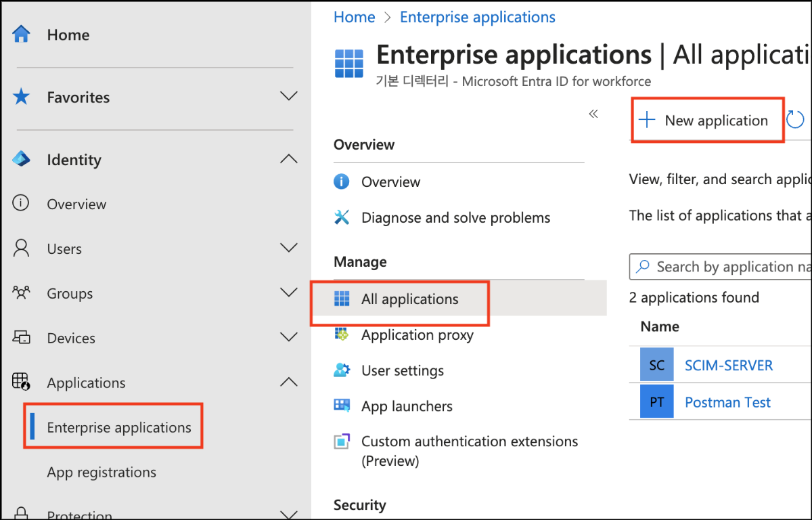Open the SCIM-SERVER application link
Viewport: 812px width, 520px height.
(729, 366)
